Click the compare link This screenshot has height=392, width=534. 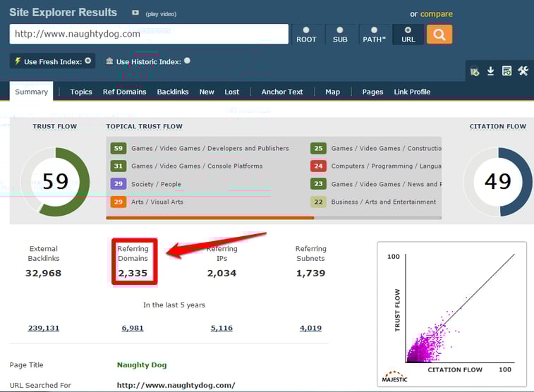pos(436,14)
